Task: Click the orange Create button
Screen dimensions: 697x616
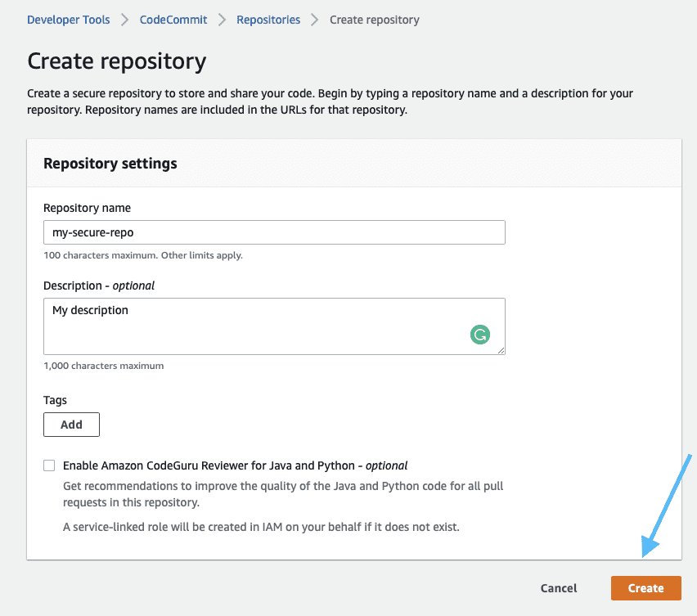Action: coord(646,588)
